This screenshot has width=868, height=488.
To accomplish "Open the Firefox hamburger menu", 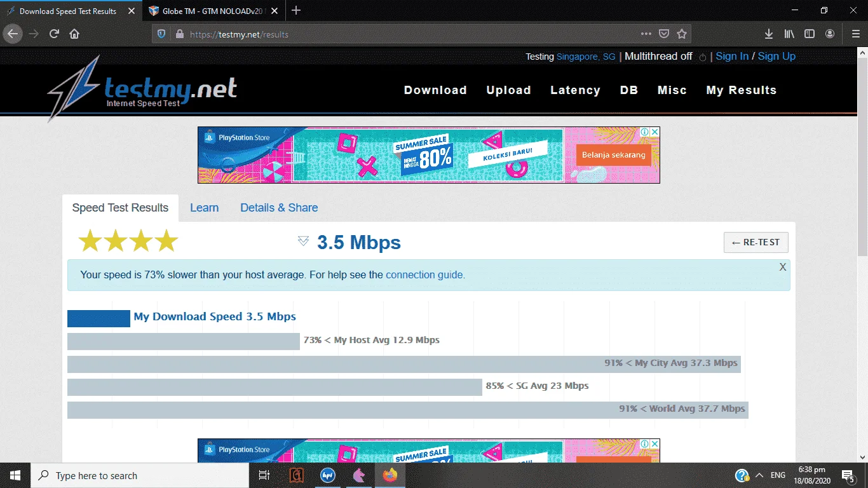I will [855, 34].
